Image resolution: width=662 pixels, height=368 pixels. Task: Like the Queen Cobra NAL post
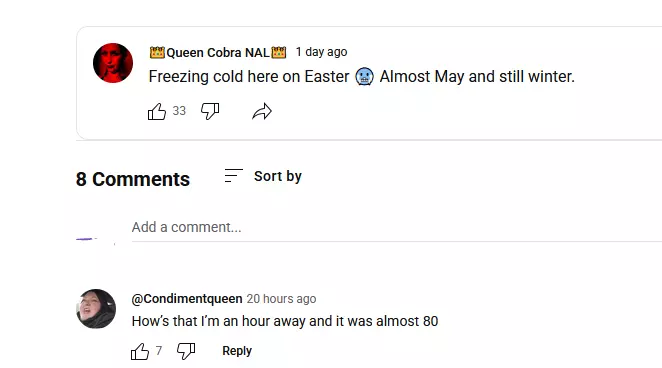(157, 111)
